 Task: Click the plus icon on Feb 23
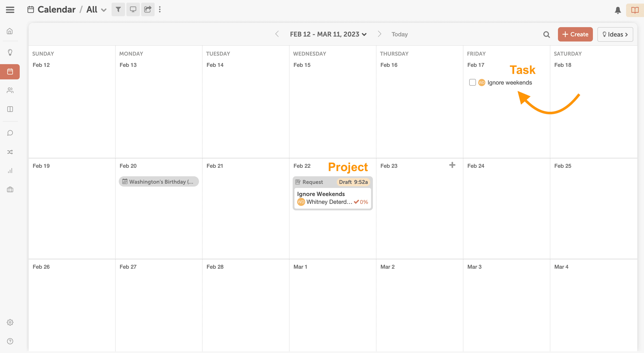452,165
